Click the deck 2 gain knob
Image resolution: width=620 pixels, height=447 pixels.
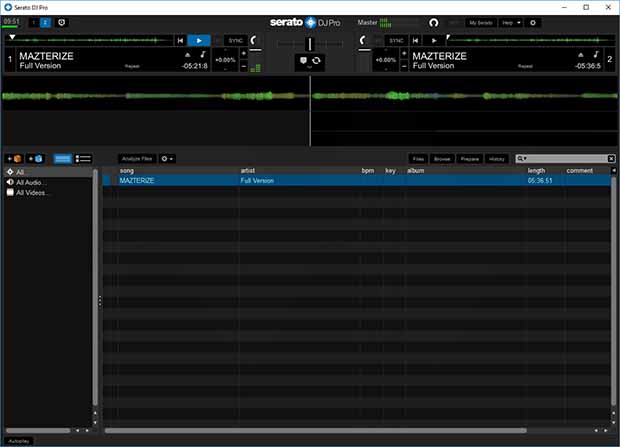(x=362, y=40)
